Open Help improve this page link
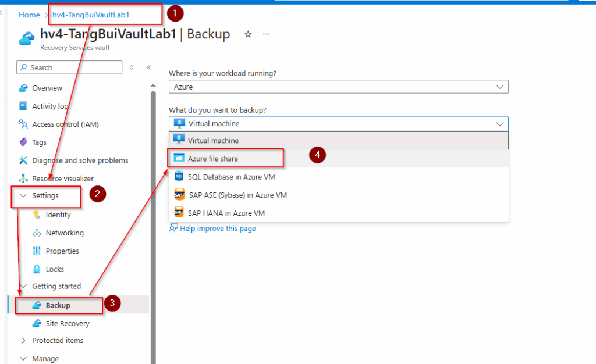The height and width of the screenshot is (364, 596). 218,228
